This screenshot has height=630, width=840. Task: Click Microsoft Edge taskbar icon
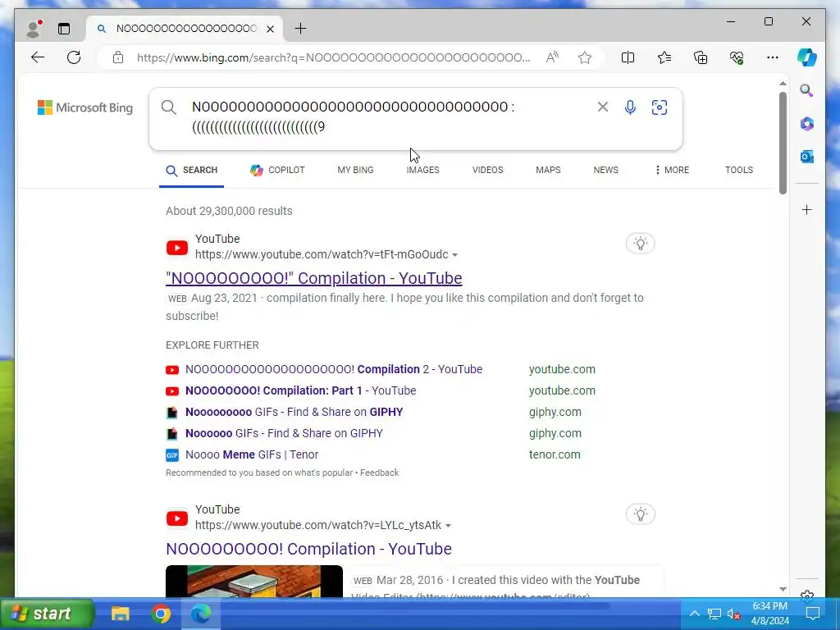click(x=201, y=614)
